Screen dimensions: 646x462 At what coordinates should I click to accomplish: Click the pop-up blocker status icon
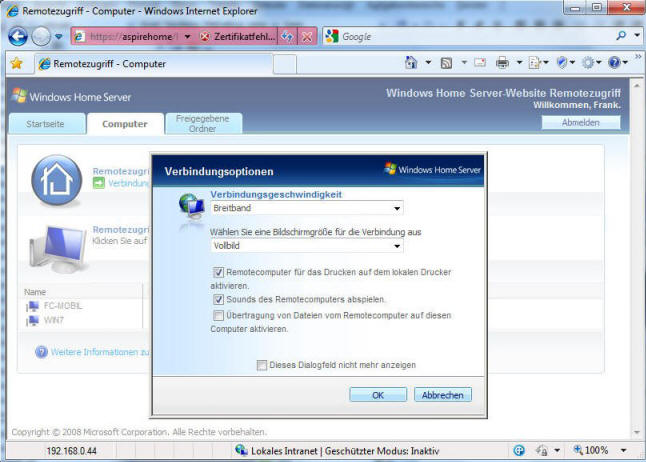click(x=519, y=450)
